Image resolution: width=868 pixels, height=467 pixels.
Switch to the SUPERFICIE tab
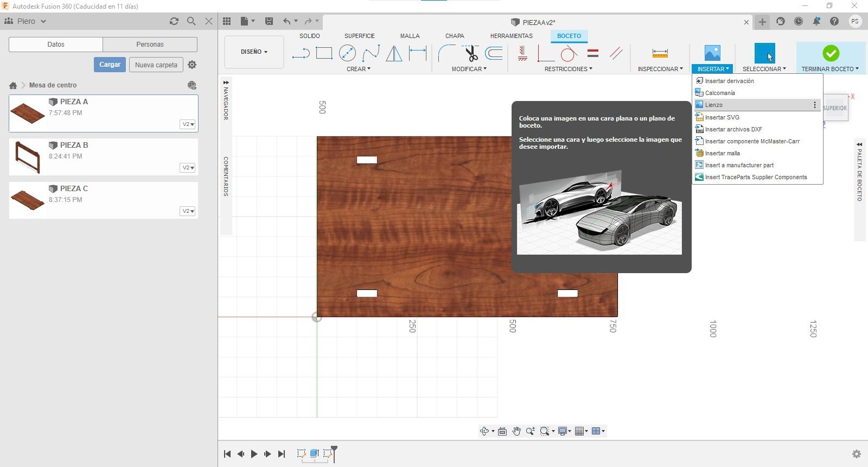pyautogui.click(x=360, y=36)
